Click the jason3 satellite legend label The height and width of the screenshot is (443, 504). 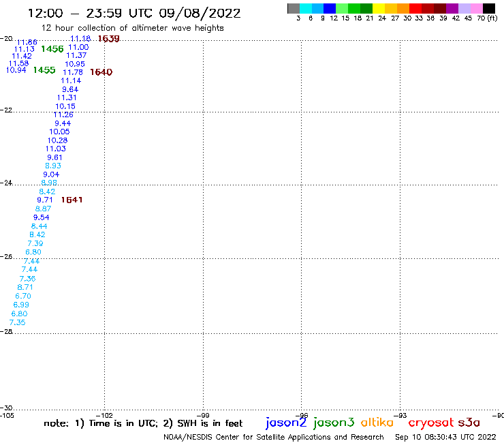334,423
